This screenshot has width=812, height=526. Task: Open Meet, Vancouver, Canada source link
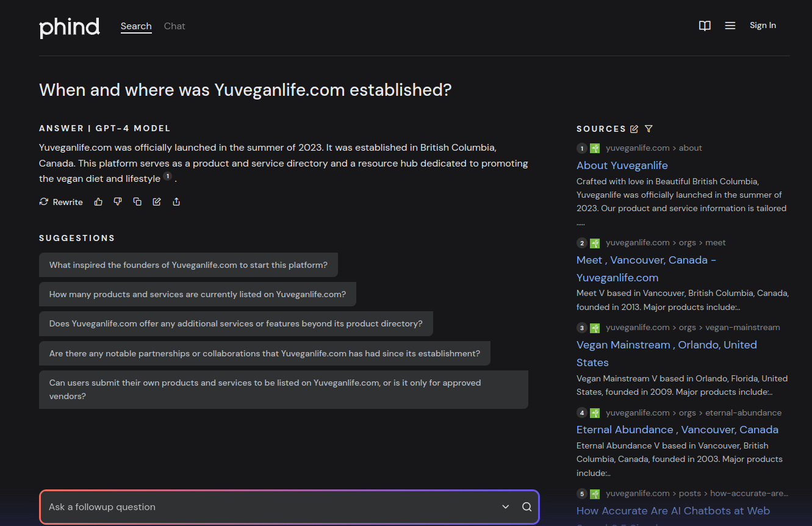pos(646,268)
